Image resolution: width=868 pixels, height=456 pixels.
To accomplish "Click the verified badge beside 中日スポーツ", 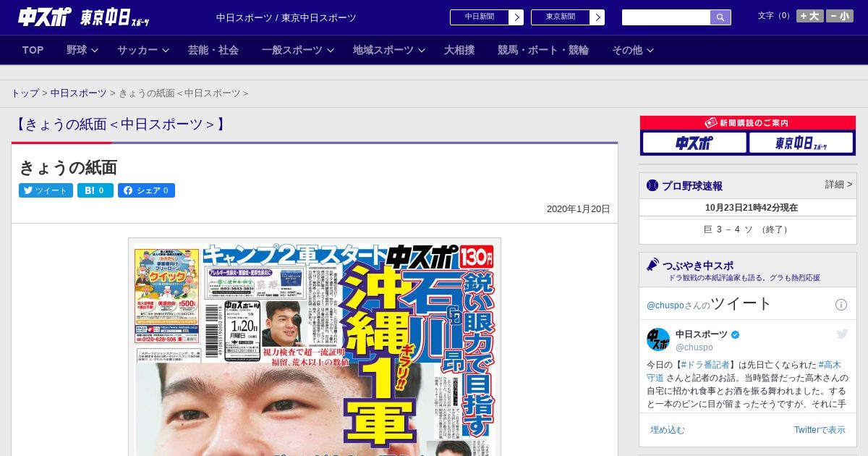I will [736, 334].
